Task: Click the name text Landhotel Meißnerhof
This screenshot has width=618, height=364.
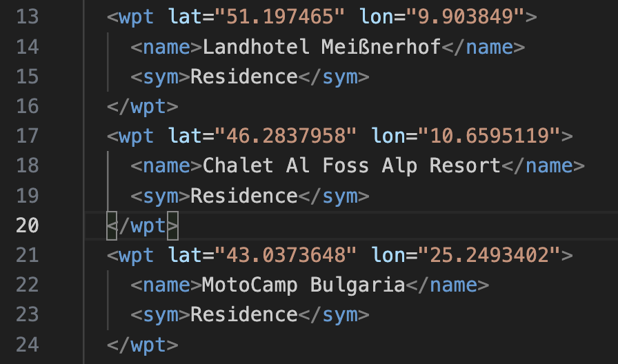Action: (321, 47)
